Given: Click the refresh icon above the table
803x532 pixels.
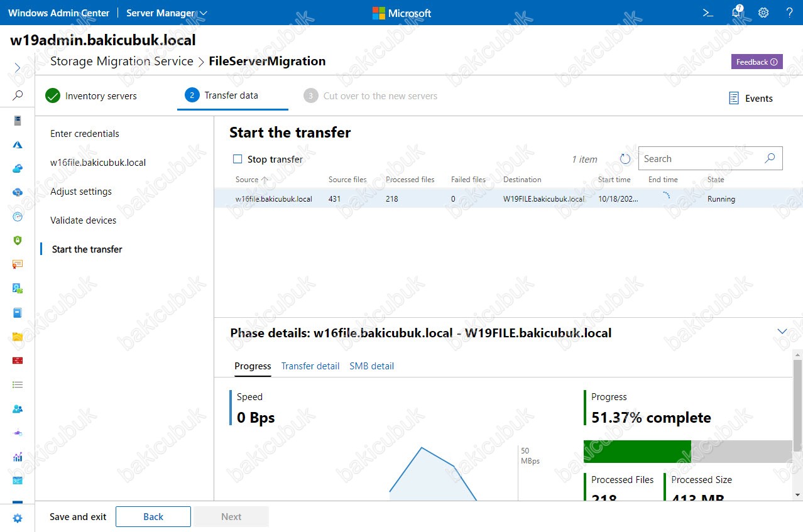Looking at the screenshot, I should click(625, 159).
